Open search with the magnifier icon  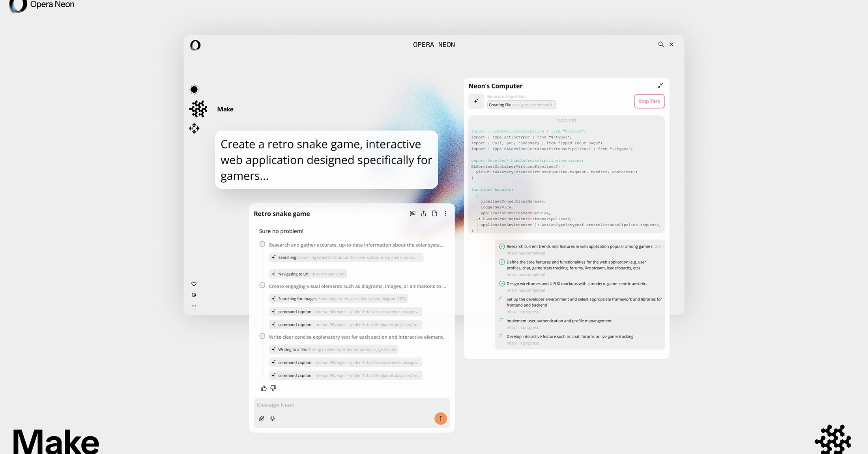[661, 44]
